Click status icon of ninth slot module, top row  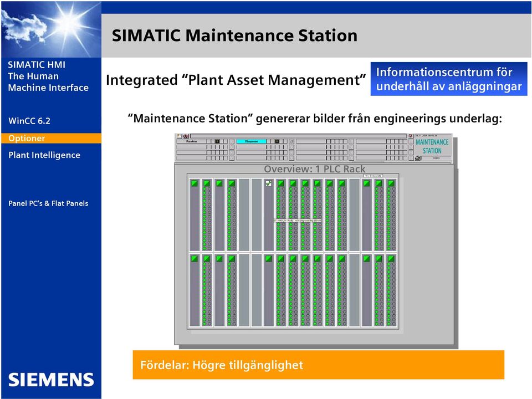[x=293, y=183]
